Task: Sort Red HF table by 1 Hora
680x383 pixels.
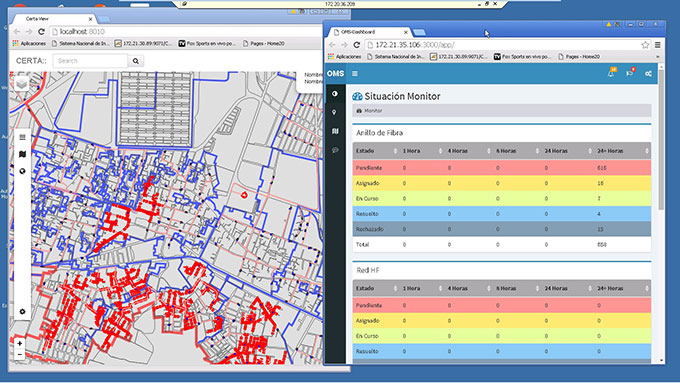Action: pyautogui.click(x=422, y=288)
